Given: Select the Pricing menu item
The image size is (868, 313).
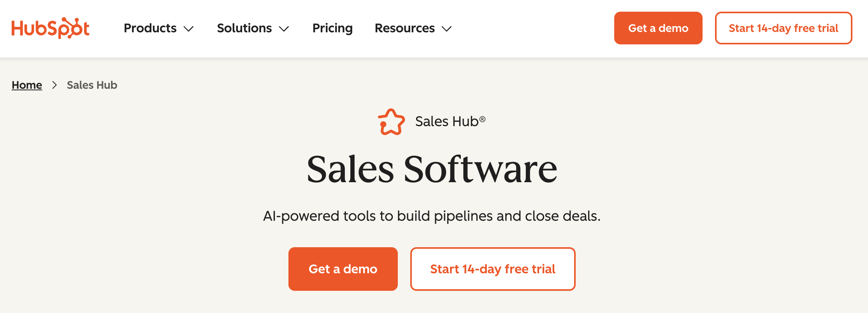Looking at the screenshot, I should click(332, 28).
